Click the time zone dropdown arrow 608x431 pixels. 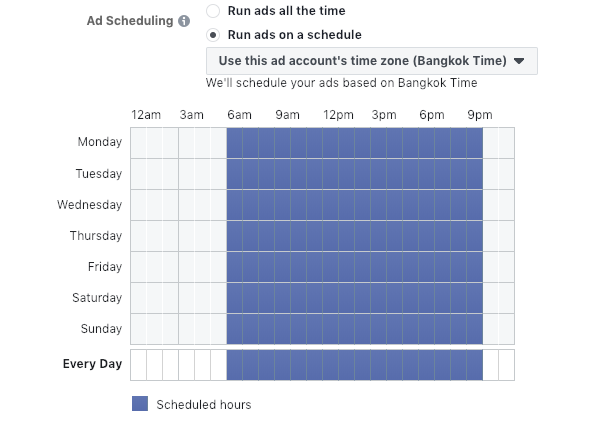pos(519,61)
